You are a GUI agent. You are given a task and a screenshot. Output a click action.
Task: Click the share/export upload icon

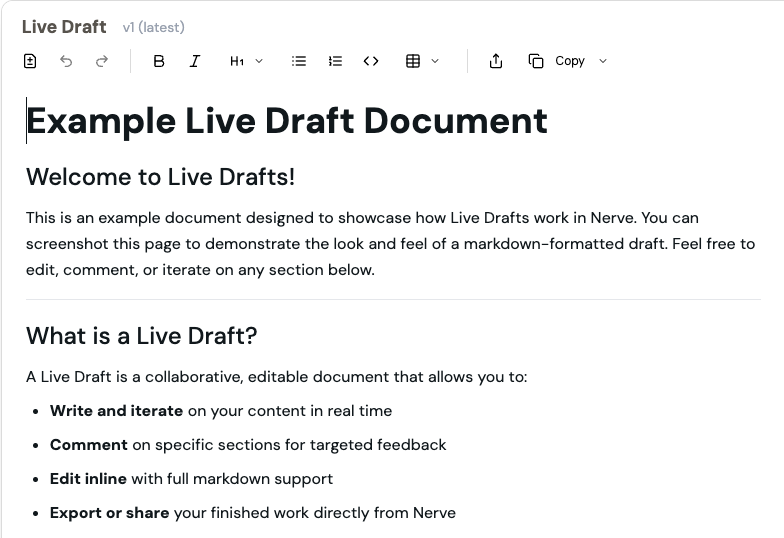[496, 61]
